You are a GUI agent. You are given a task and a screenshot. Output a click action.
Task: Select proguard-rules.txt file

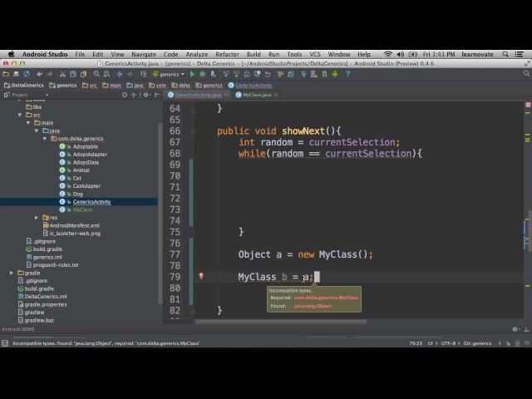[x=56, y=265]
